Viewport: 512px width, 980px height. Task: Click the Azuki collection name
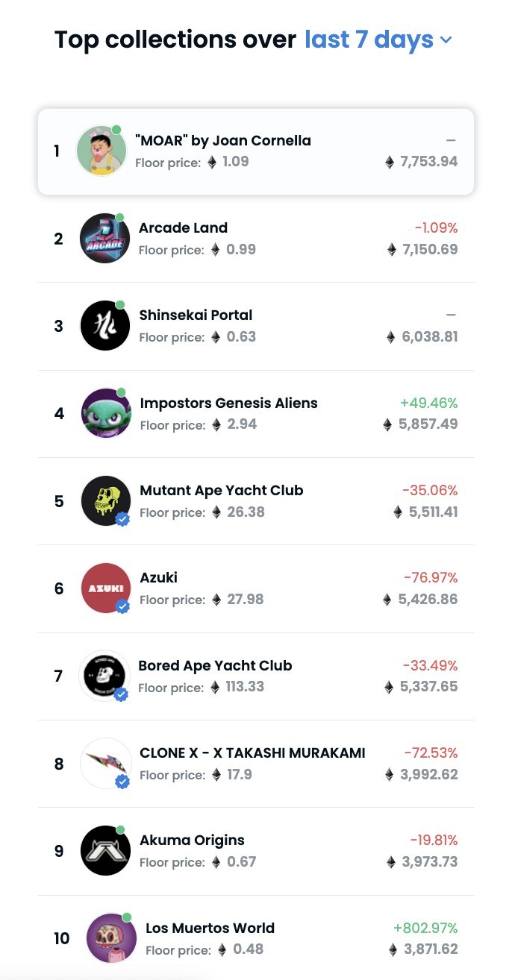(x=158, y=578)
